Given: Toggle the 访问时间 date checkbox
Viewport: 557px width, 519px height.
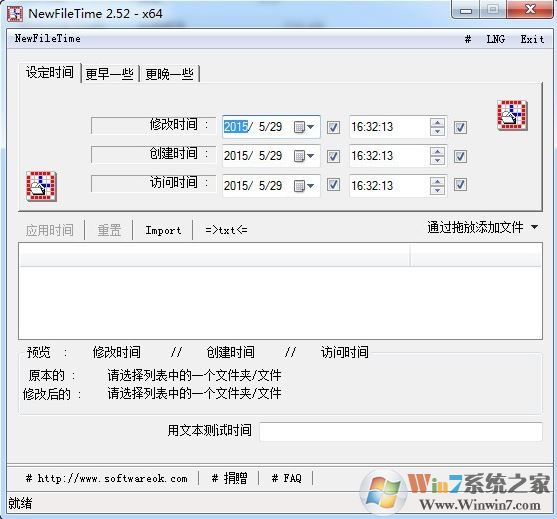Looking at the screenshot, I should [x=333, y=185].
